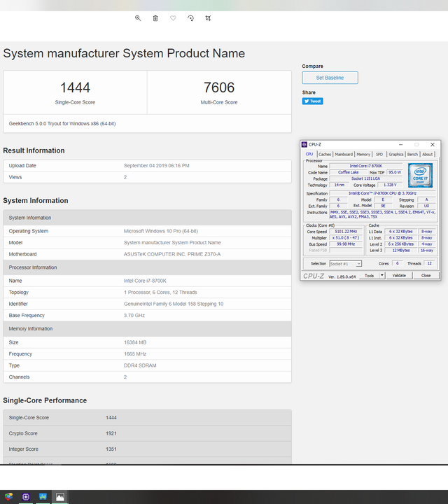The width and height of the screenshot is (448, 504).
Task: Click the zoom magnifier icon in Photos toolbar
Action: coord(138,18)
